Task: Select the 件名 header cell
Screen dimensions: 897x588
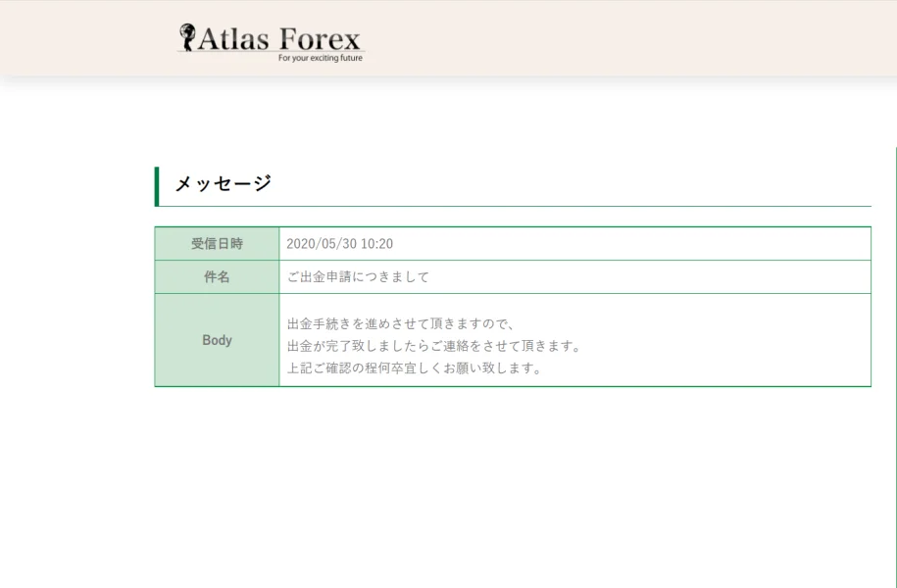Action: click(x=217, y=277)
